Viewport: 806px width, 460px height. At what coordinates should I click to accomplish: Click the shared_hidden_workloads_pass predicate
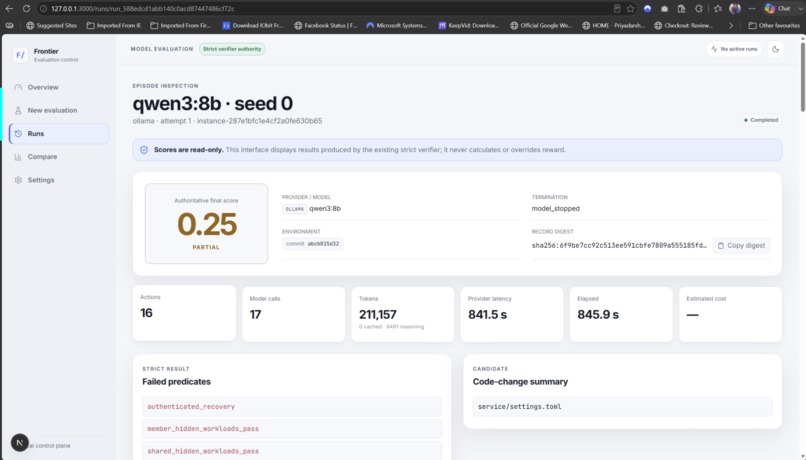pyautogui.click(x=292, y=451)
